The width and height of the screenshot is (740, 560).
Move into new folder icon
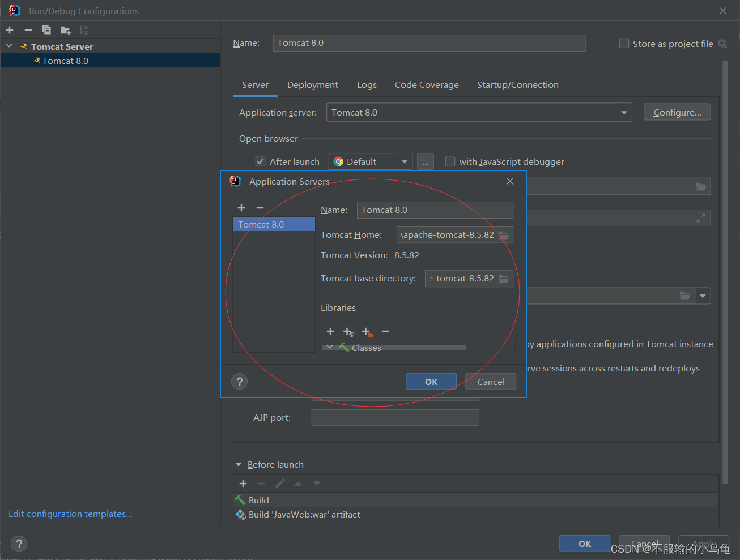(x=66, y=30)
